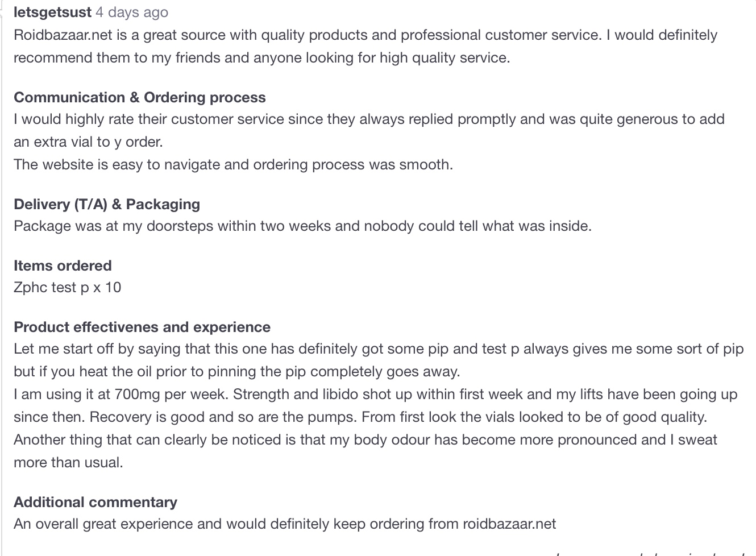This screenshot has height=556, width=756.
Task: Click the roidbazaar.net text in the final line
Action: point(509,524)
